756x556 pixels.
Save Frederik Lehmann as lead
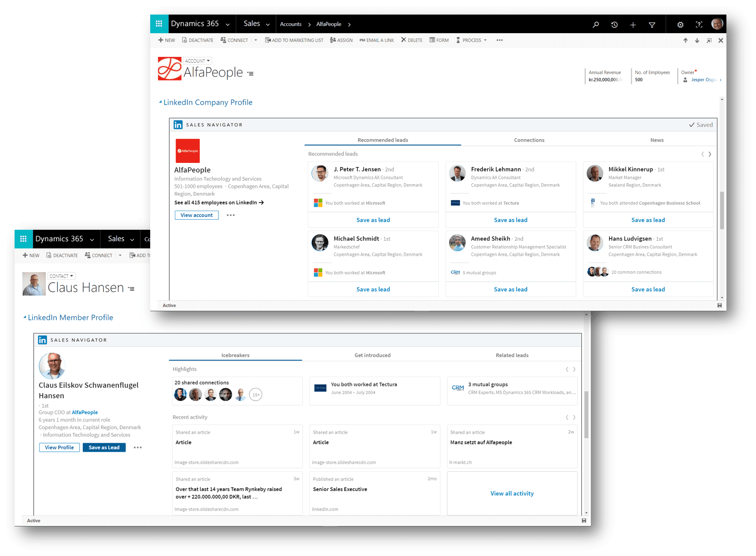tap(511, 220)
